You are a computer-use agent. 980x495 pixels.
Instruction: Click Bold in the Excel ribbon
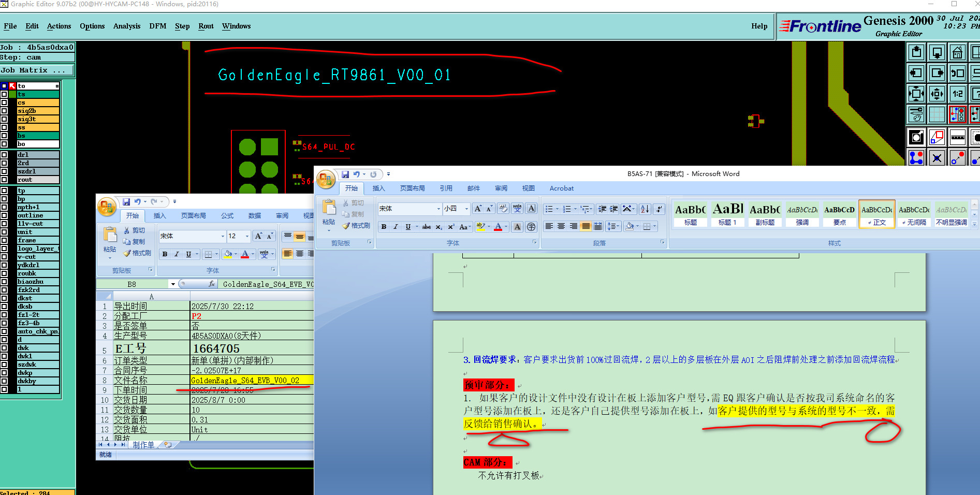click(x=165, y=254)
